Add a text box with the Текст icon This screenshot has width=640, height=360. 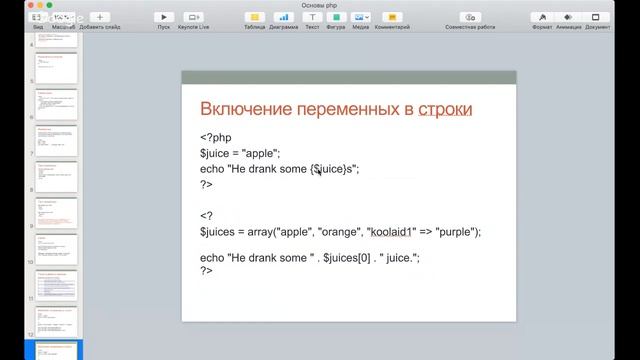click(x=312, y=18)
